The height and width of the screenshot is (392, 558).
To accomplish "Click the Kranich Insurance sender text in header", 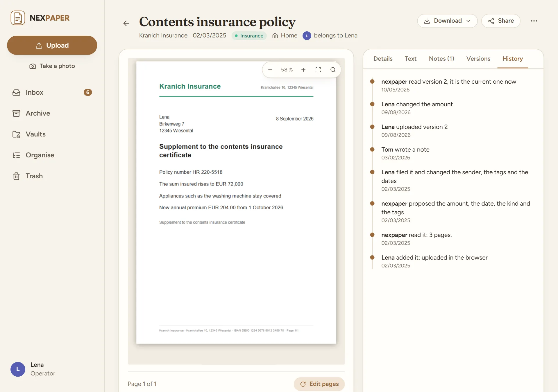I will (163, 35).
